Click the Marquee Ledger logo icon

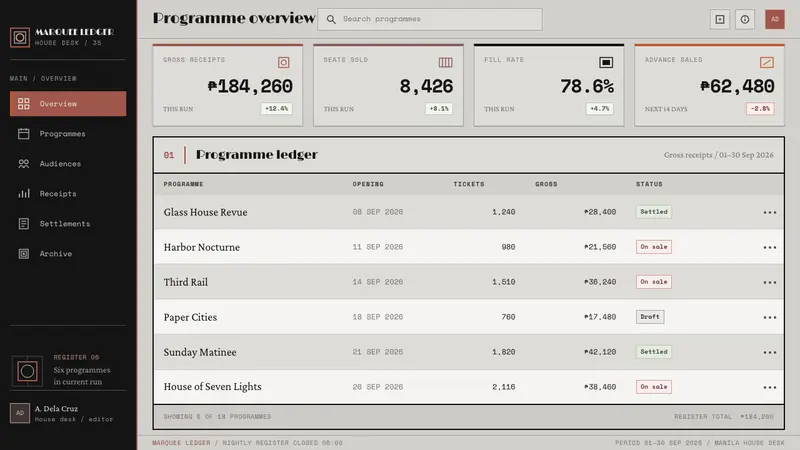[x=20, y=37]
